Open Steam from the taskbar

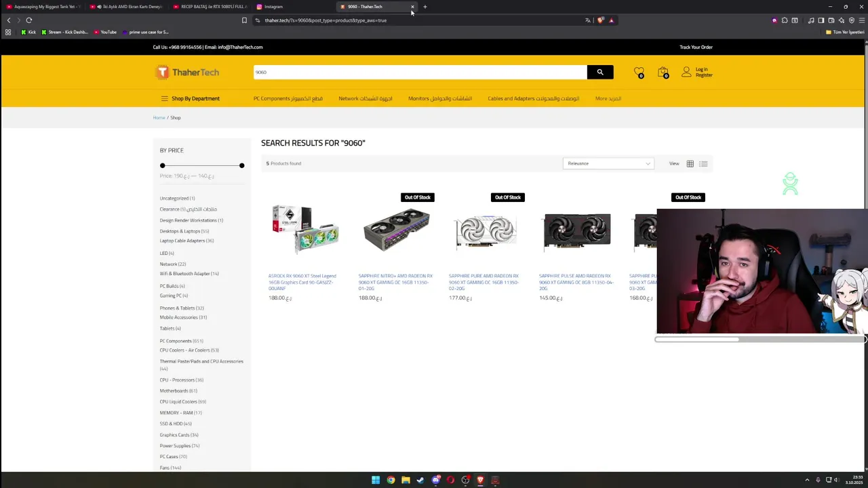point(420,480)
